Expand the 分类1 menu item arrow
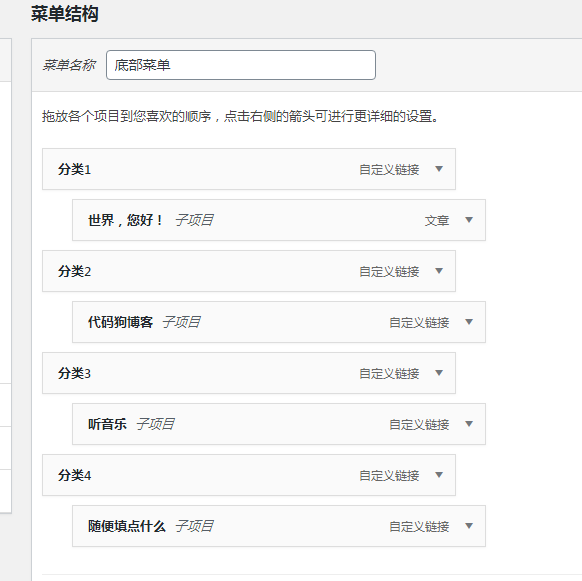 tap(439, 169)
